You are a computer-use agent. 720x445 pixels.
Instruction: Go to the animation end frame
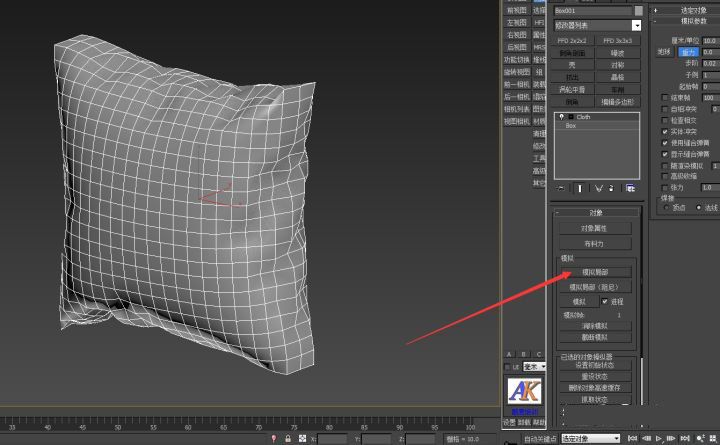pyautogui.click(x=685, y=439)
